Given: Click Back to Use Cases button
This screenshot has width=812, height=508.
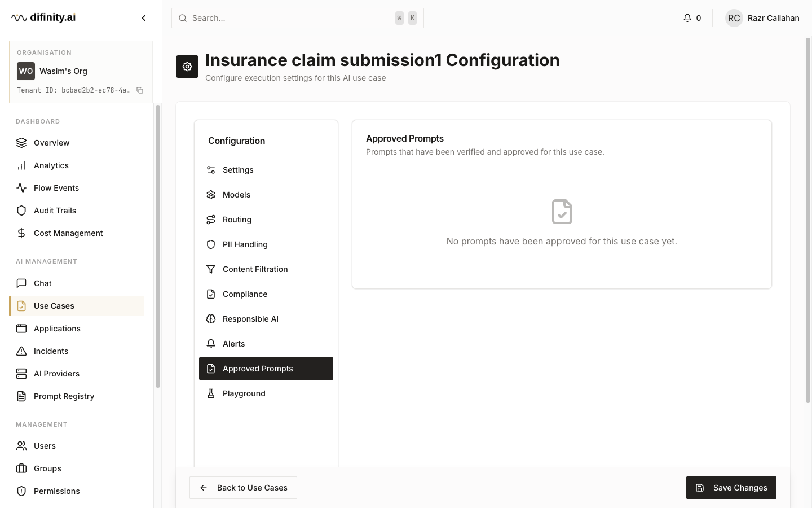Looking at the screenshot, I should click(243, 488).
